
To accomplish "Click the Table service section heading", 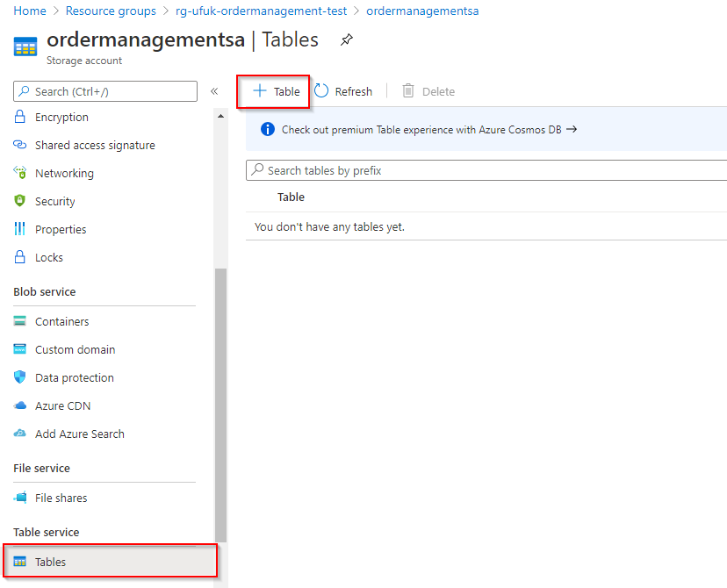I will tap(47, 532).
